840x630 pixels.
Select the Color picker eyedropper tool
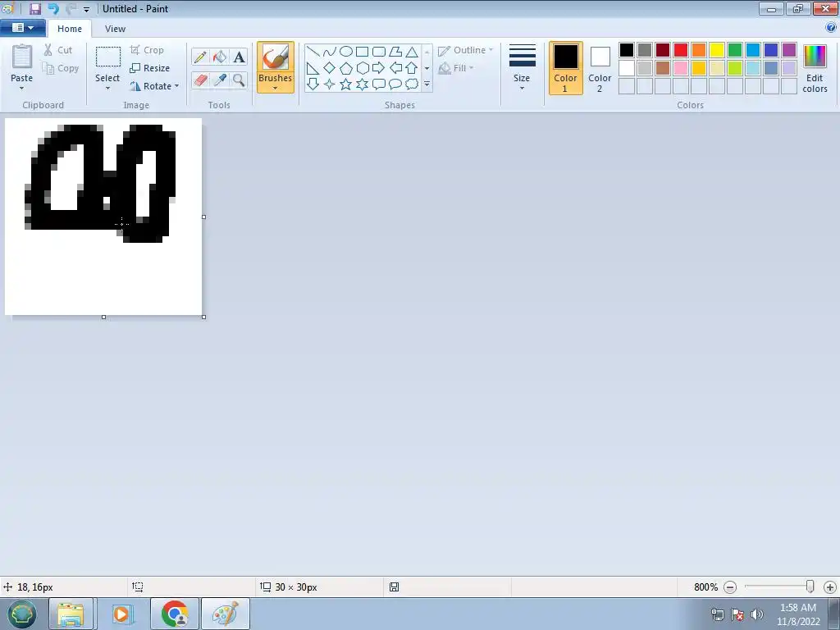point(220,80)
